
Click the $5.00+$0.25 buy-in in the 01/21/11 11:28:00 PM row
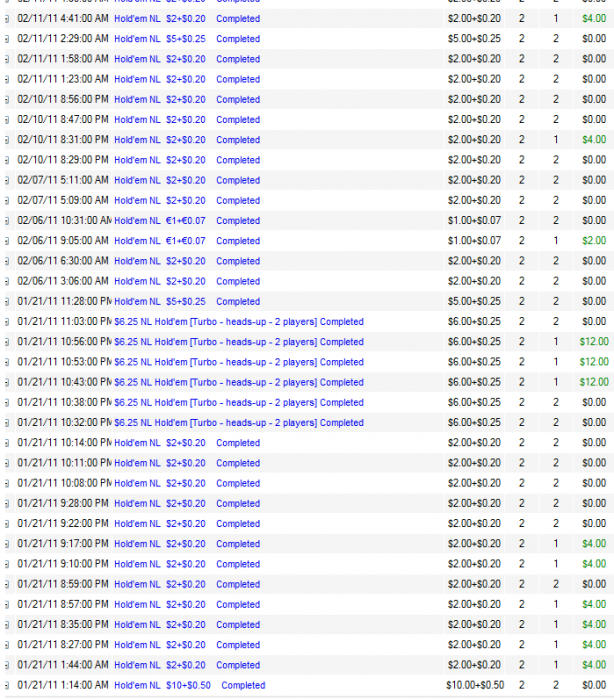(x=474, y=301)
